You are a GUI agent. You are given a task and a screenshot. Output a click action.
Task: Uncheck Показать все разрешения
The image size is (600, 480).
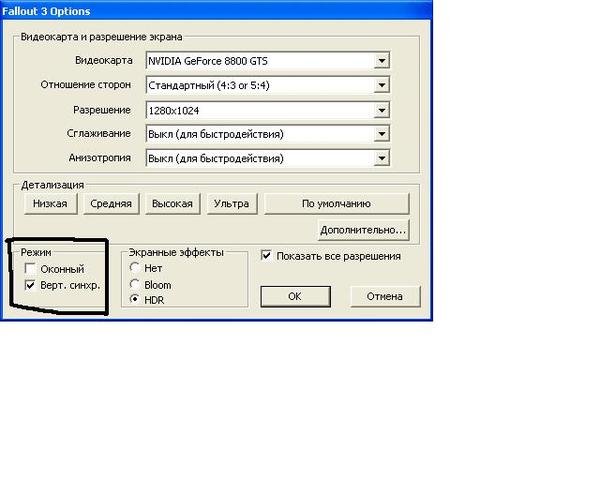pos(266,255)
